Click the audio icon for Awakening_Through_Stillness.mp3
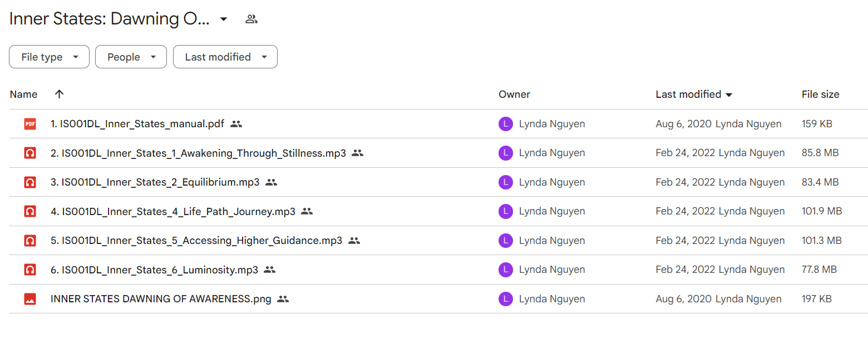This screenshot has width=868, height=349. click(30, 153)
